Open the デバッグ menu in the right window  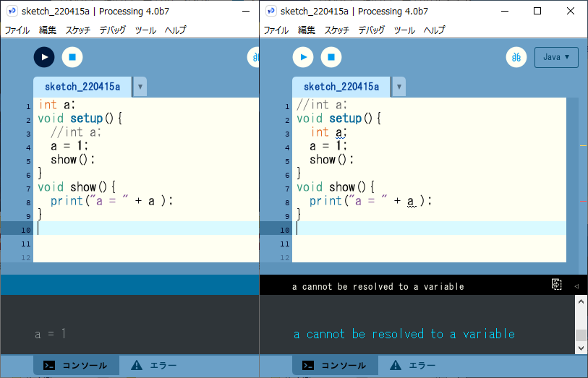371,30
